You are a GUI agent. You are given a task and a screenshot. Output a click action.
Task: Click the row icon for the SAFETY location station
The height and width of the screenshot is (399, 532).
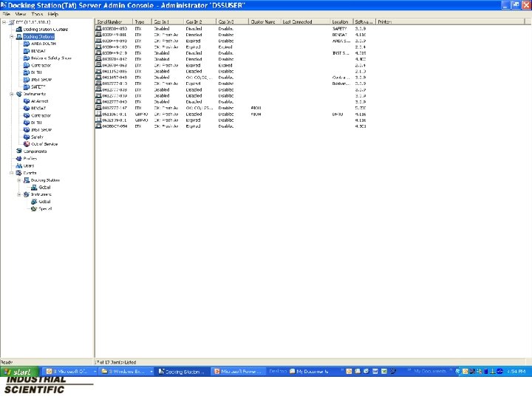pos(98,28)
